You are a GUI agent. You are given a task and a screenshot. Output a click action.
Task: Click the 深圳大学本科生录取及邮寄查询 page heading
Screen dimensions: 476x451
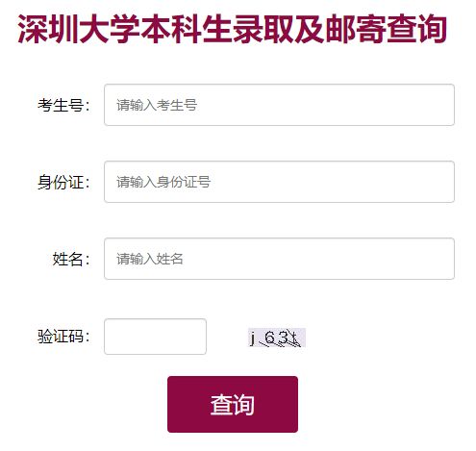click(232, 29)
